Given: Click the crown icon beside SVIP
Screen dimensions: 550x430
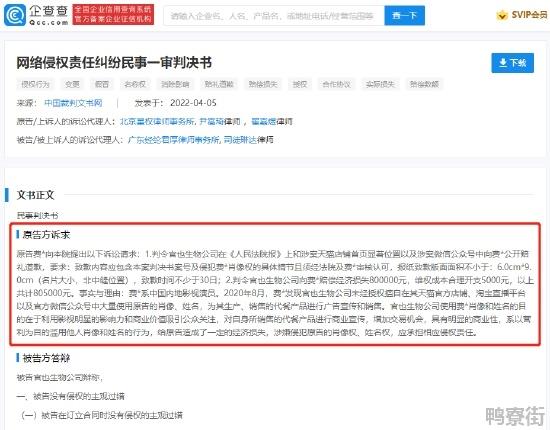Looking at the screenshot, I should coord(502,15).
